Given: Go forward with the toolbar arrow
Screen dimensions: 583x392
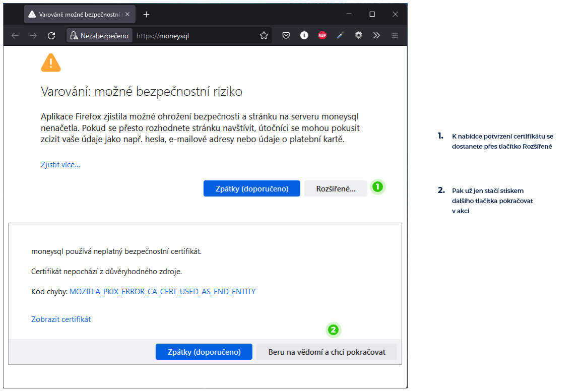Looking at the screenshot, I should (33, 36).
